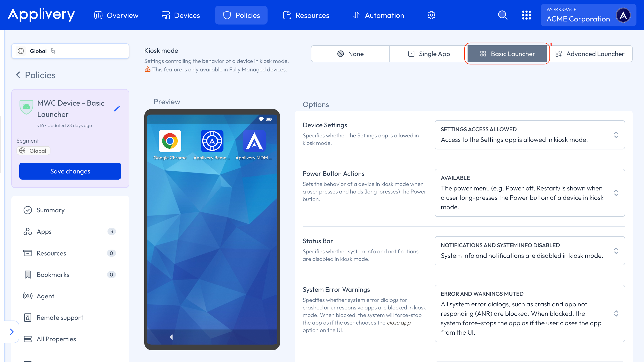The width and height of the screenshot is (644, 362).
Task: Select None kiosk mode
Action: tap(350, 54)
